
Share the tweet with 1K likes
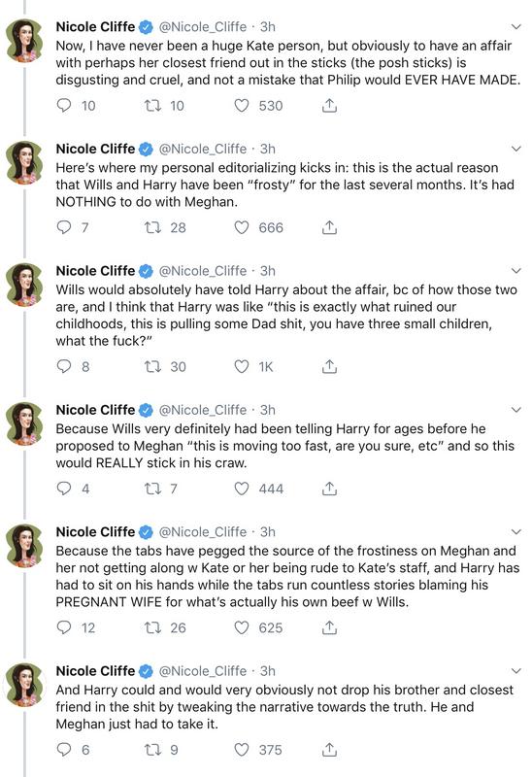point(329,366)
